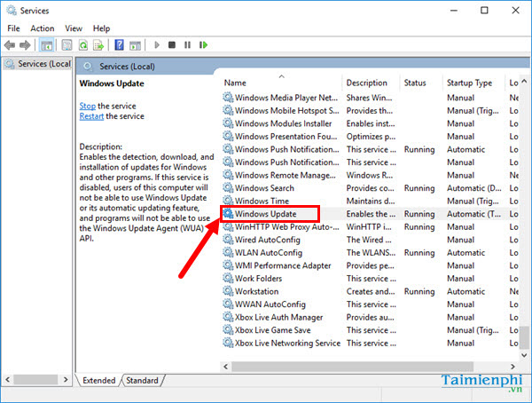Click 'Creates and...' description cell
Screen dimensions: 532x403
[371, 291]
